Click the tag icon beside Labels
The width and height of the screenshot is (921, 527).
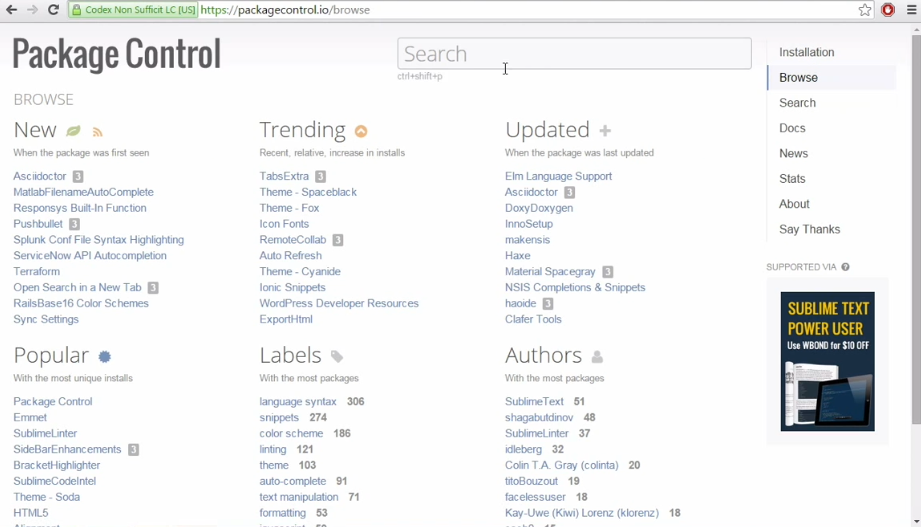[337, 356]
